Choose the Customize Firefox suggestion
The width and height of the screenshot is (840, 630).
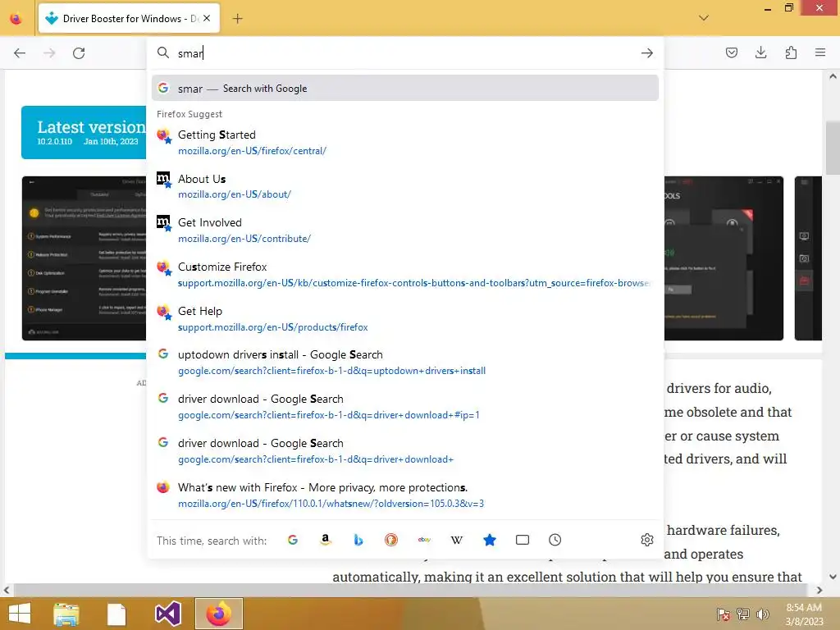point(405,275)
